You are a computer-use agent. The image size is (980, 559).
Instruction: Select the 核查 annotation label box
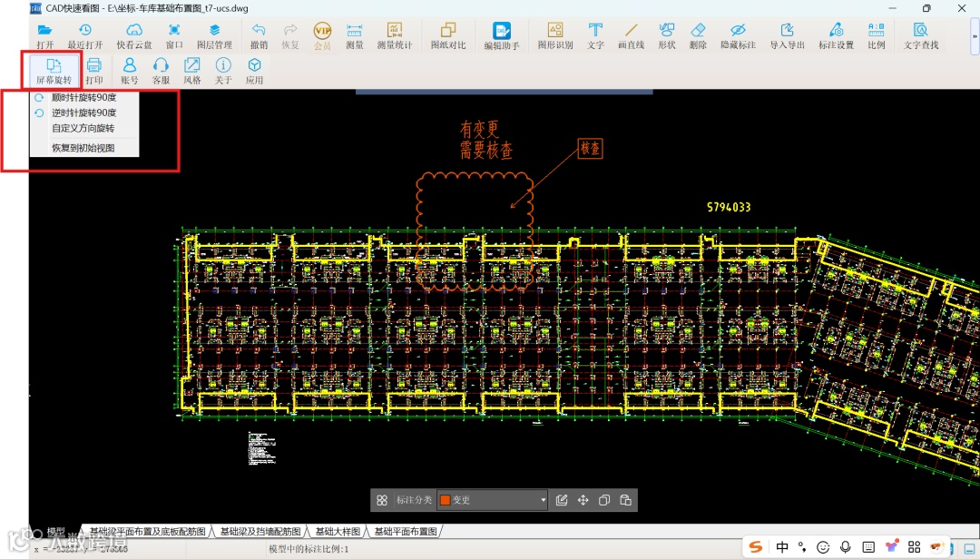(x=590, y=148)
